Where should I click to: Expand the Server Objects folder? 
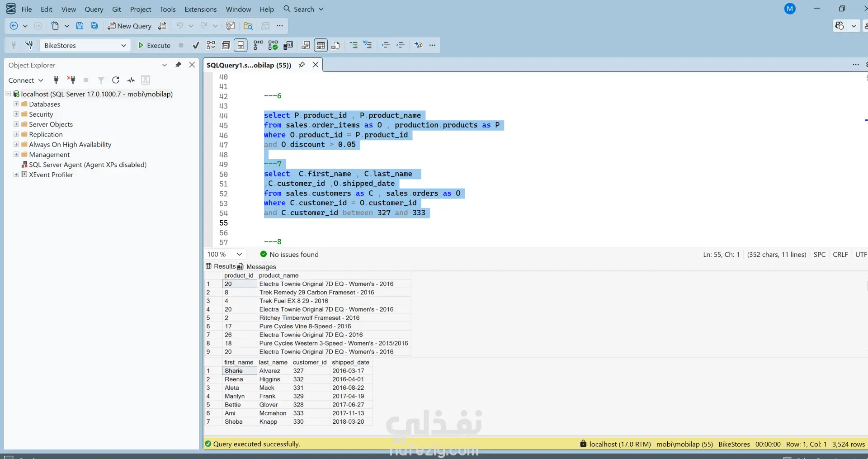click(16, 124)
